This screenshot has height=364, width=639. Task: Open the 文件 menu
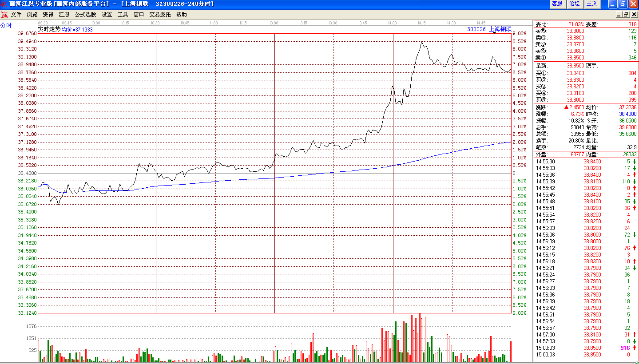click(x=16, y=15)
